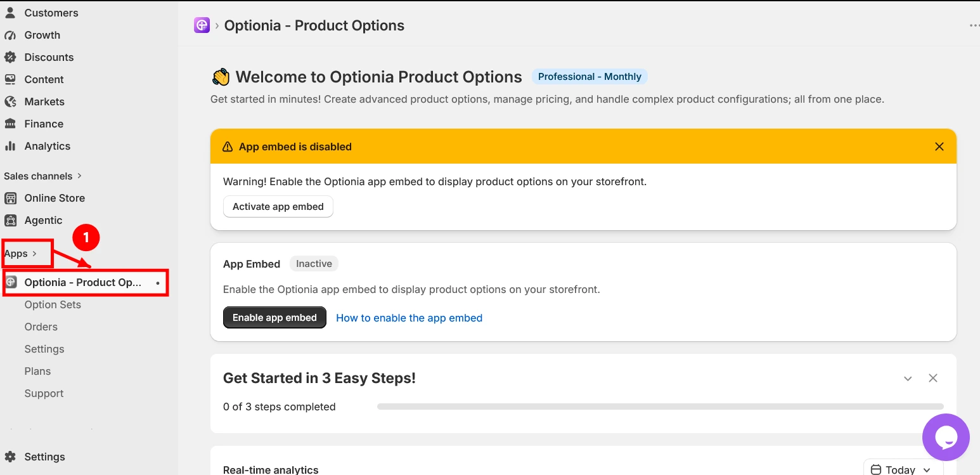Open Option Sets in the sidebar
Image resolution: width=980 pixels, height=475 pixels.
pos(53,304)
